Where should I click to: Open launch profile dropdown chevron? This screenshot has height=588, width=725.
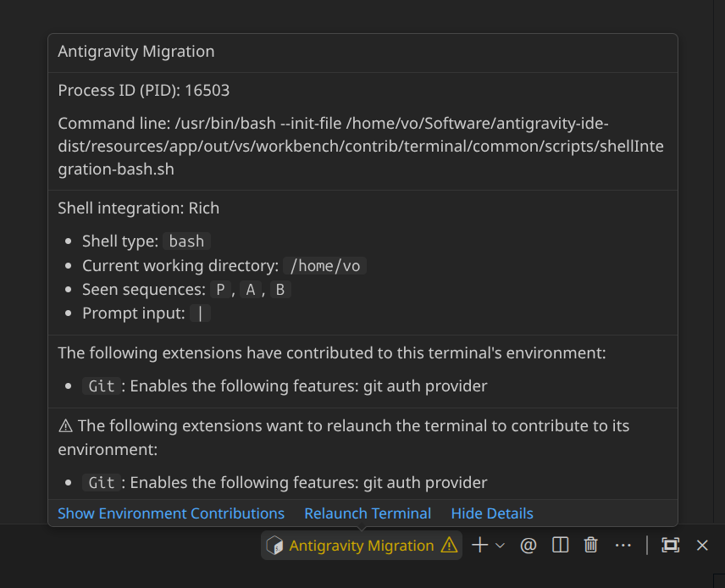(500, 546)
